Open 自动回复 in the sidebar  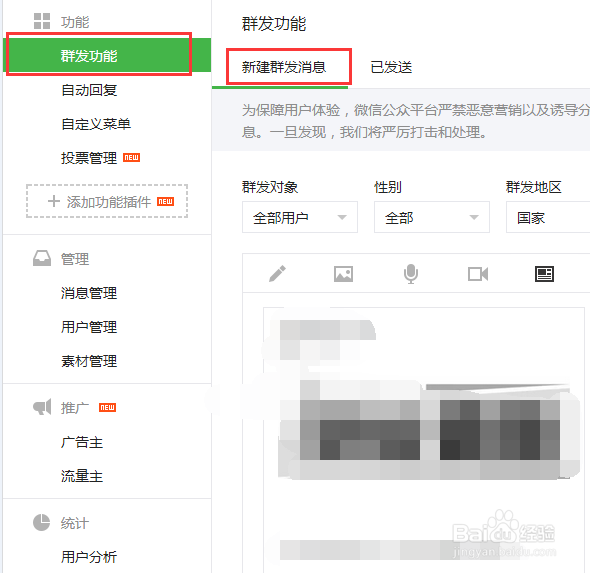point(89,90)
